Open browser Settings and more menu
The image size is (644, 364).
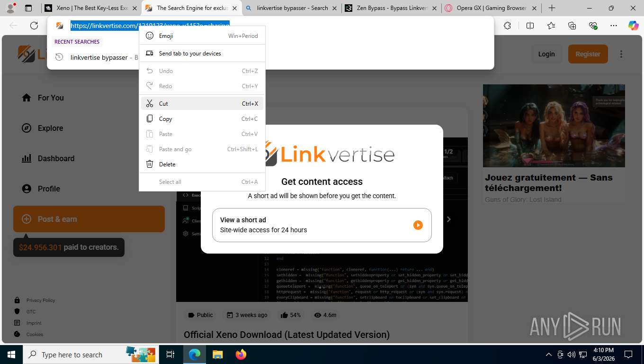click(614, 26)
